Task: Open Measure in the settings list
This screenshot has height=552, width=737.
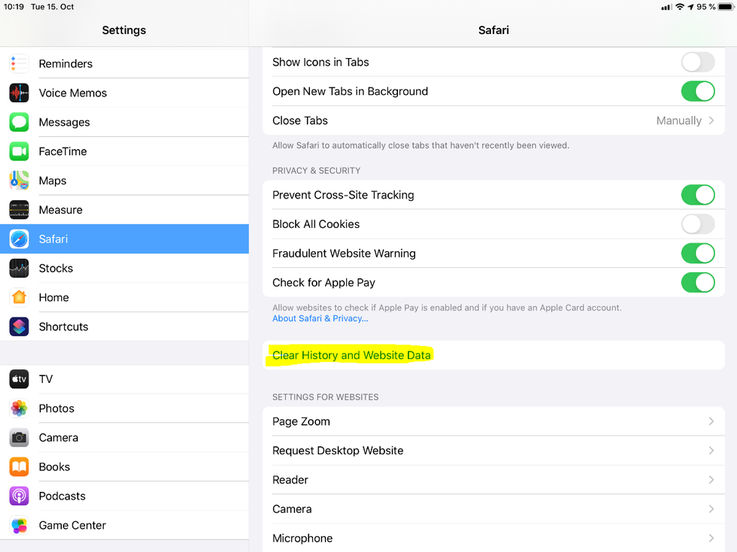Action: [x=124, y=210]
